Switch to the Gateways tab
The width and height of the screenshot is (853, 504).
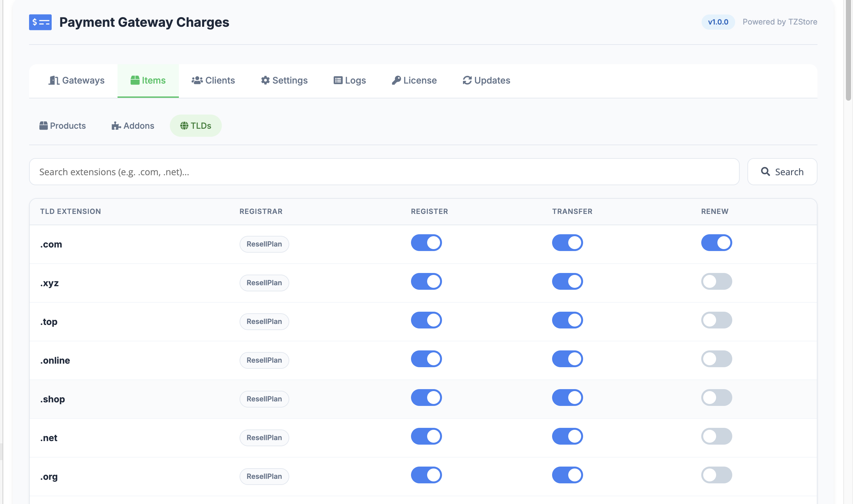(77, 80)
